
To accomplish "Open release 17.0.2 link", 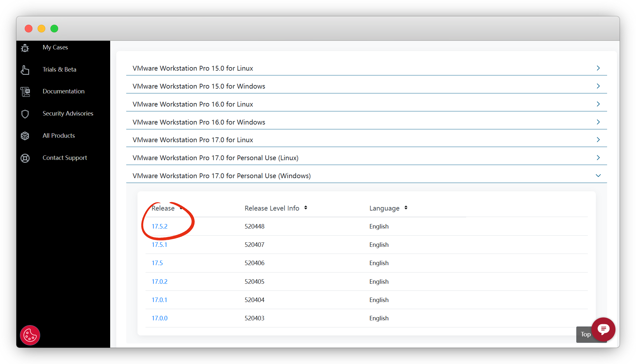I will click(x=160, y=282).
